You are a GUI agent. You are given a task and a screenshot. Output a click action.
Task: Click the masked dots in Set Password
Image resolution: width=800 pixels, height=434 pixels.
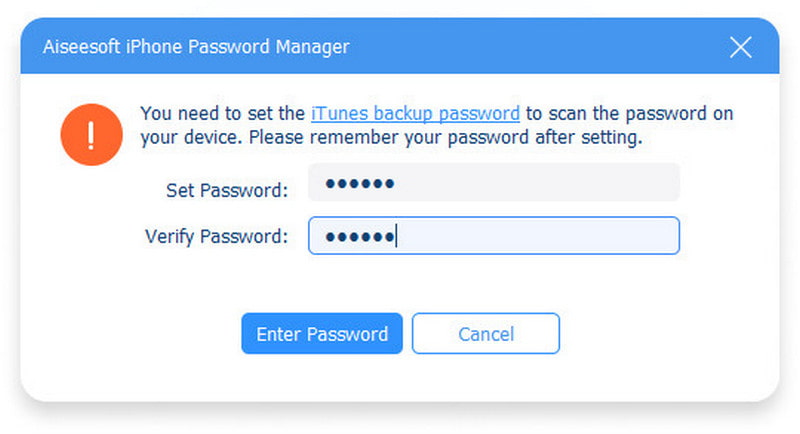pos(360,183)
